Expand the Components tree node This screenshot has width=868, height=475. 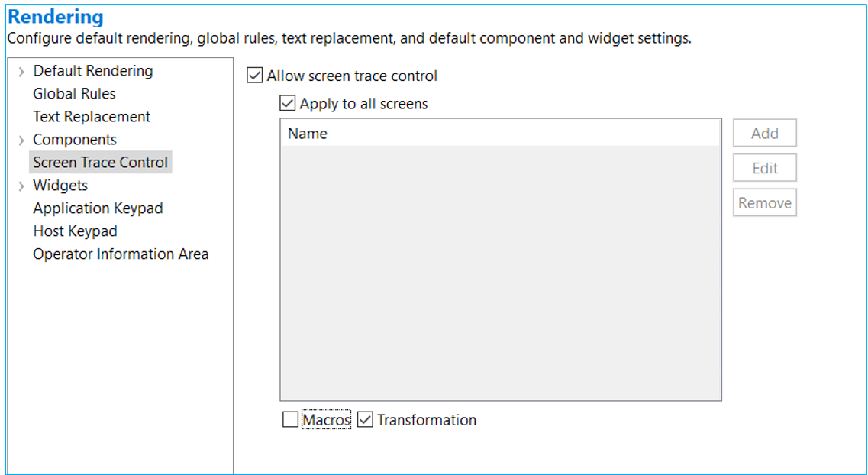pos(21,141)
